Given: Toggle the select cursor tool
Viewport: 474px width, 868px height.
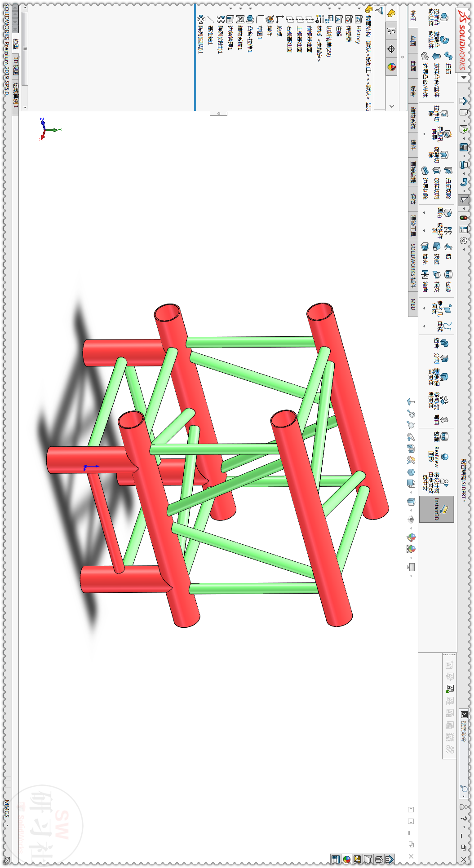Looking at the screenshot, I should tap(464, 200).
